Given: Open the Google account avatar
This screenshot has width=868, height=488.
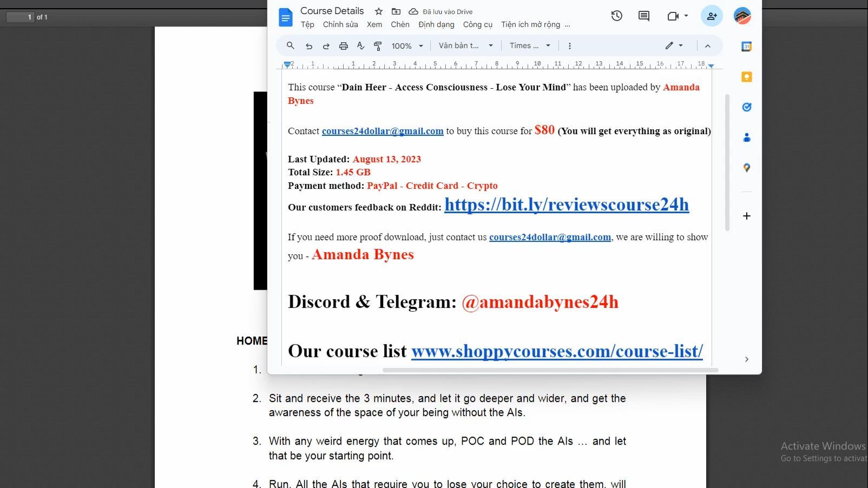Looking at the screenshot, I should [742, 16].
